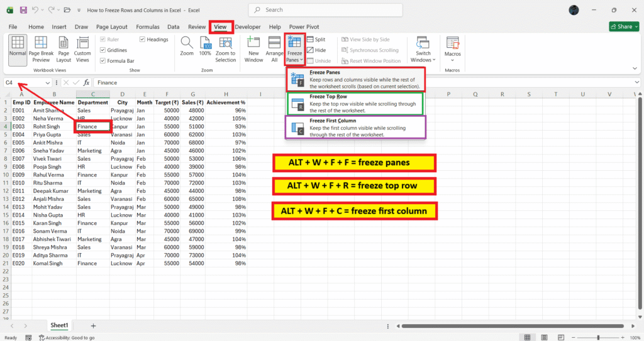Click Page Break Preview icon in status bar

coord(560,337)
